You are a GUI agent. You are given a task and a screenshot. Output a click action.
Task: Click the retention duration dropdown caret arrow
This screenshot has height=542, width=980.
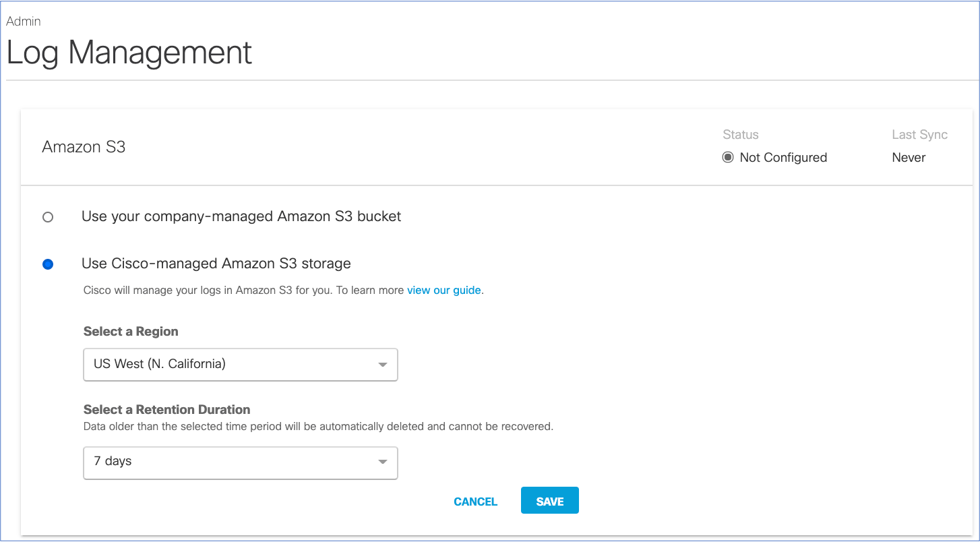(x=383, y=463)
